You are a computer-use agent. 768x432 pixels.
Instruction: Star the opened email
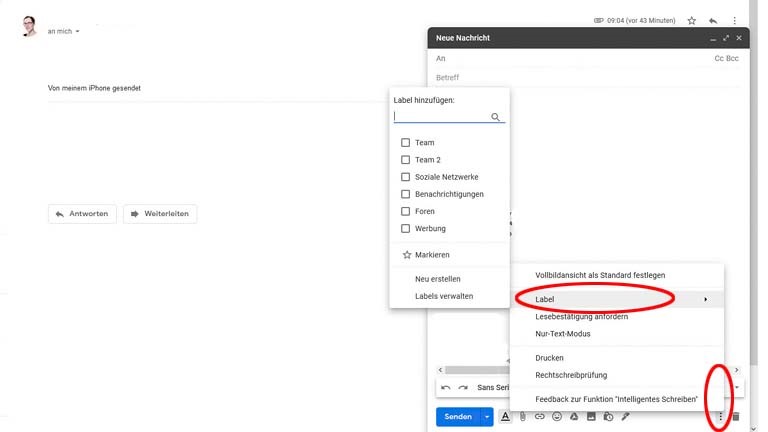[x=691, y=20]
